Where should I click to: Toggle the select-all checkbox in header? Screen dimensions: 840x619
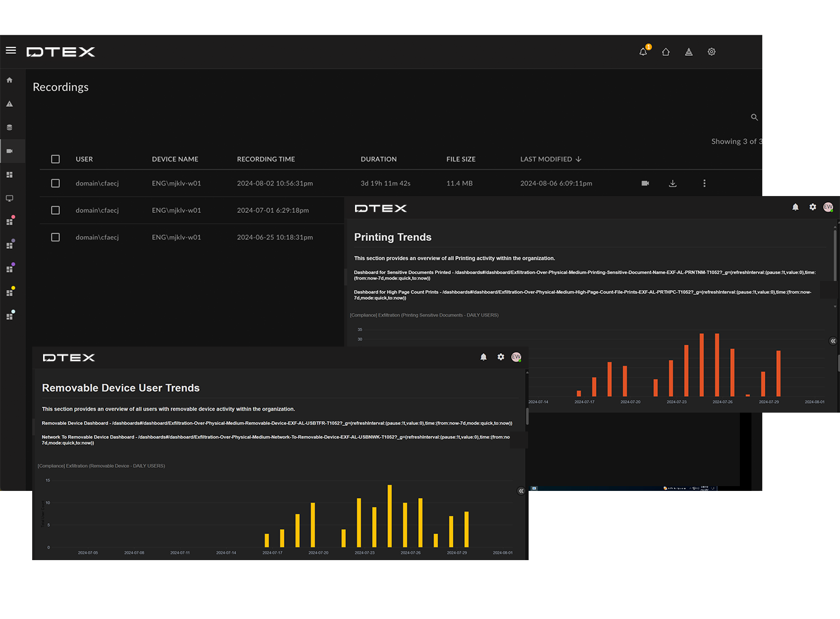[55, 159]
